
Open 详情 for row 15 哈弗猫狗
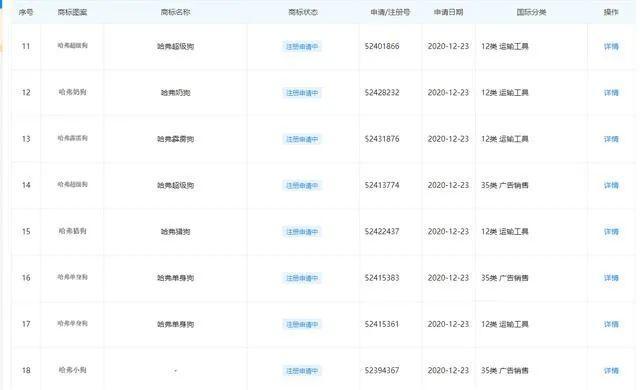tap(611, 232)
